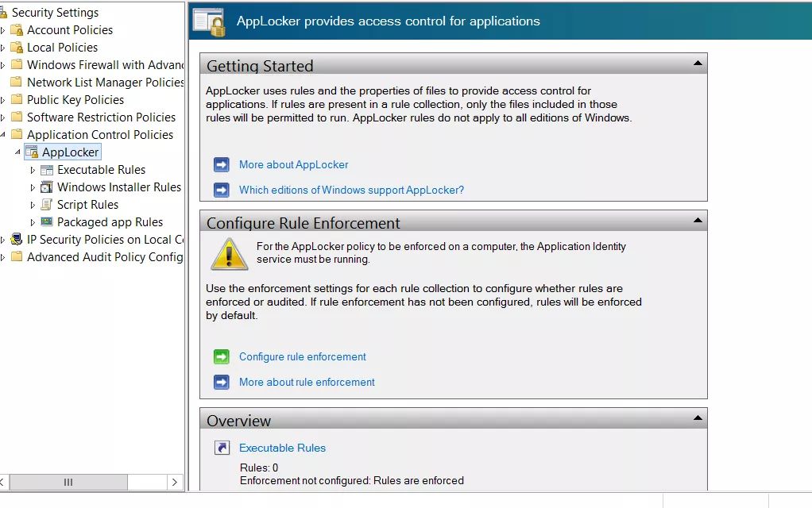Open the Configure rule enforcement link
Image resolution: width=812 pixels, height=508 pixels.
click(x=302, y=356)
